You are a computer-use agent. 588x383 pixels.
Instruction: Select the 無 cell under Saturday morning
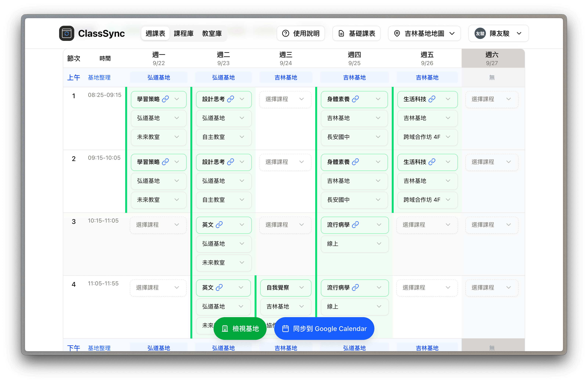coord(492,77)
